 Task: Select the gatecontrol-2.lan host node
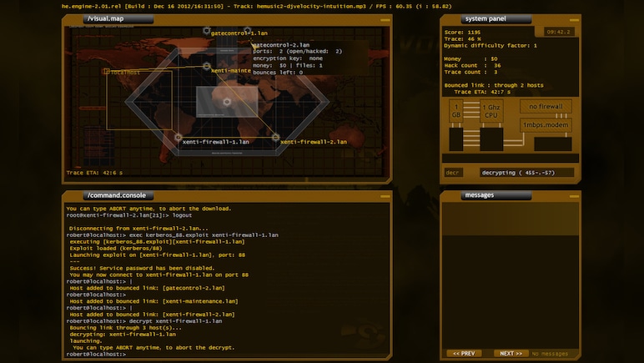(x=247, y=31)
